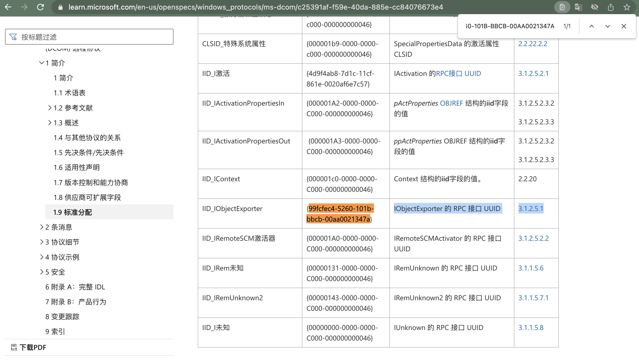Click the share icon in address bar
Screen dimensions: 639x364
click(611, 7)
